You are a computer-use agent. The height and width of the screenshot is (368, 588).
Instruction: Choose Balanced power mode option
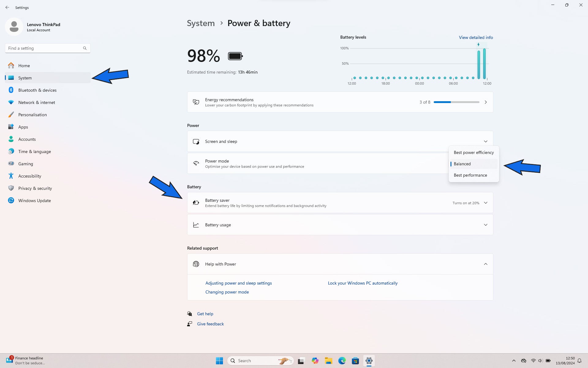[x=462, y=164]
